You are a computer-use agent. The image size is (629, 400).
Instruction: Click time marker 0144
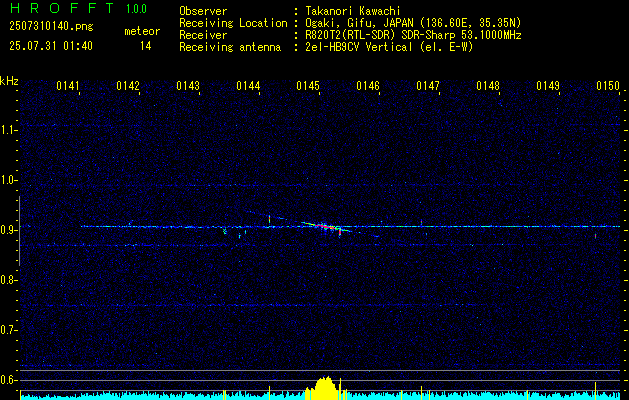[248, 86]
